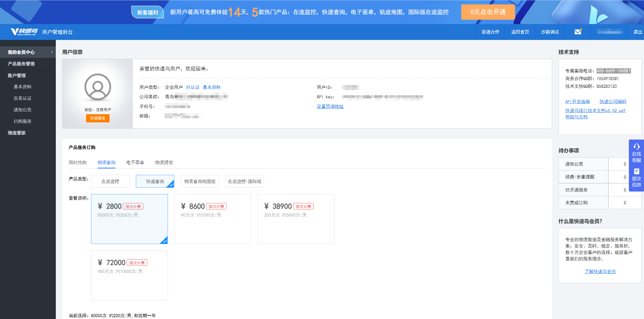This screenshot has width=644, height=319.
Task: Switch to the 限时抢购 tab
Action: pos(78,163)
